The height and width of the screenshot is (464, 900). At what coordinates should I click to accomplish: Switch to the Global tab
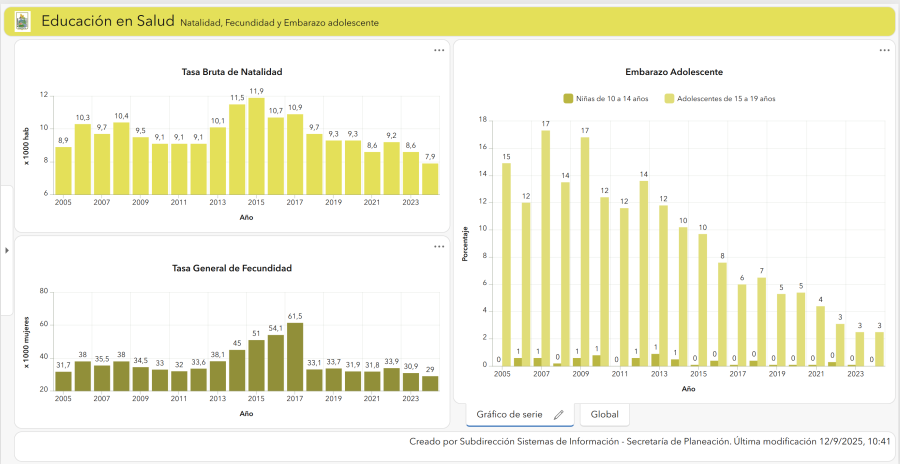[604, 415]
